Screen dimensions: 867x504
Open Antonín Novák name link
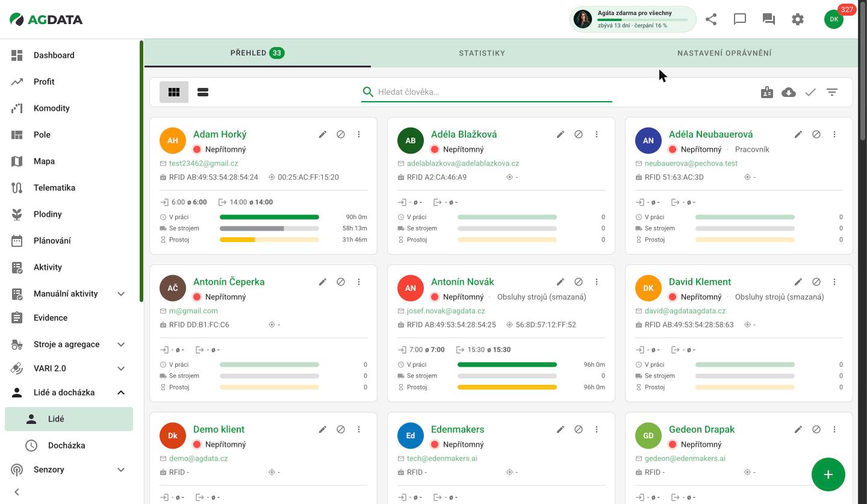pos(462,282)
